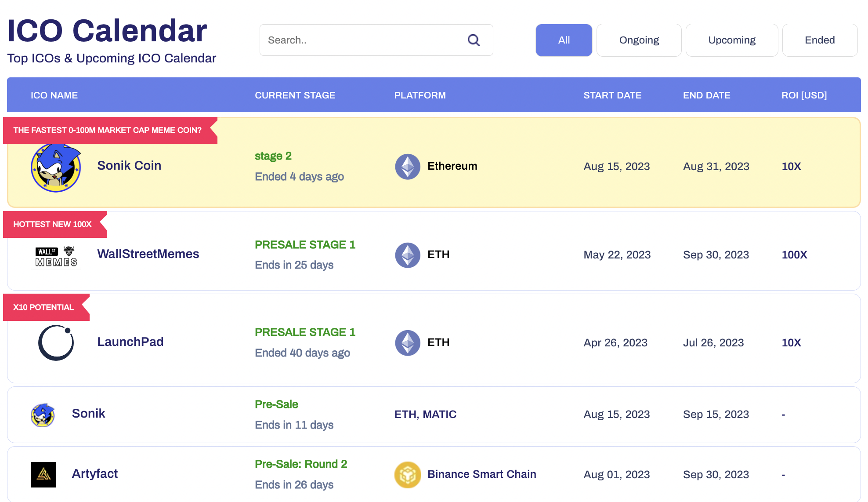Click 'Jul 26, 2023' end date
868x502 pixels.
click(713, 343)
